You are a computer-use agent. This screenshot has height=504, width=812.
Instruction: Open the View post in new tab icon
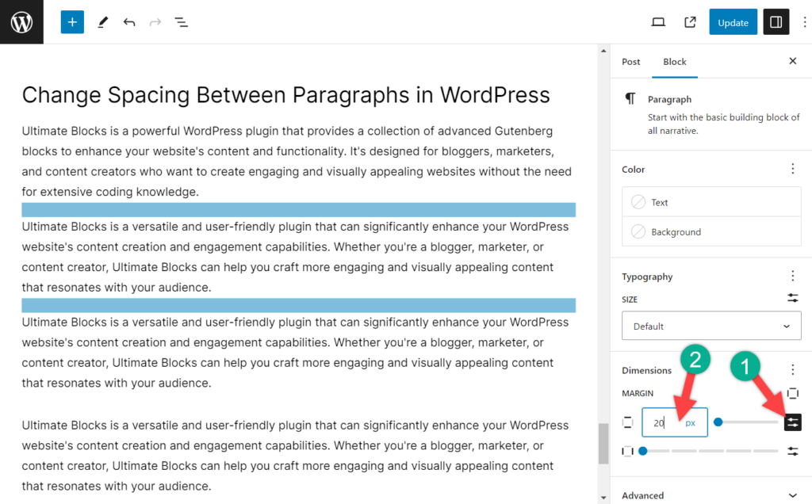pos(688,21)
